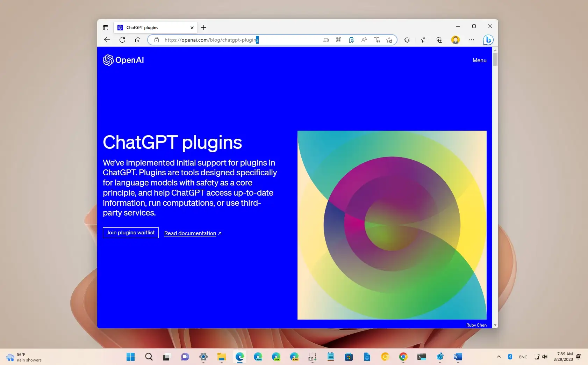The width and height of the screenshot is (588, 365).
Task: Refresh the page
Action: coord(122,40)
